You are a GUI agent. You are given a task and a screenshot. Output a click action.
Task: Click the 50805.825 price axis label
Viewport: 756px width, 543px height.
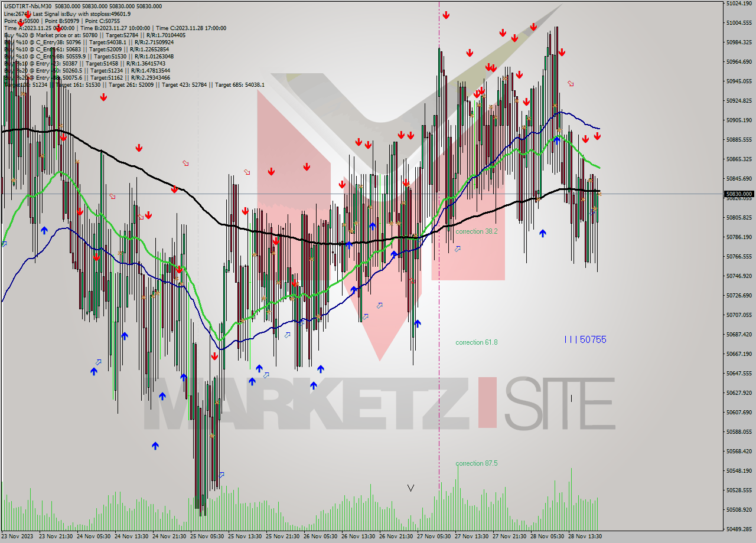point(739,217)
